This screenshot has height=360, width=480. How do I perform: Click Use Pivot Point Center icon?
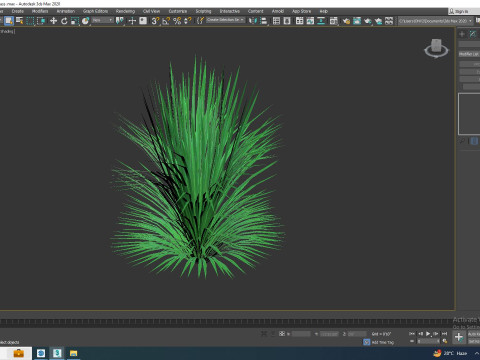[x=119, y=21]
